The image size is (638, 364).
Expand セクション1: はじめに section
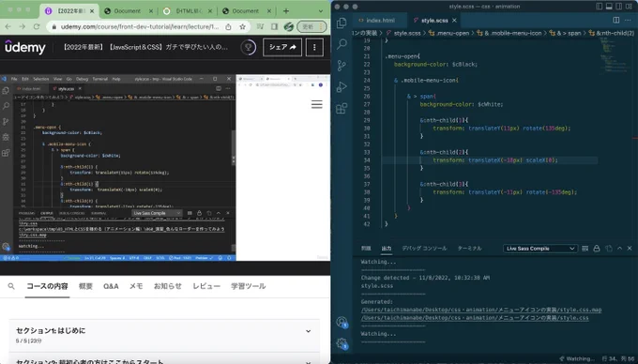pyautogui.click(x=164, y=335)
